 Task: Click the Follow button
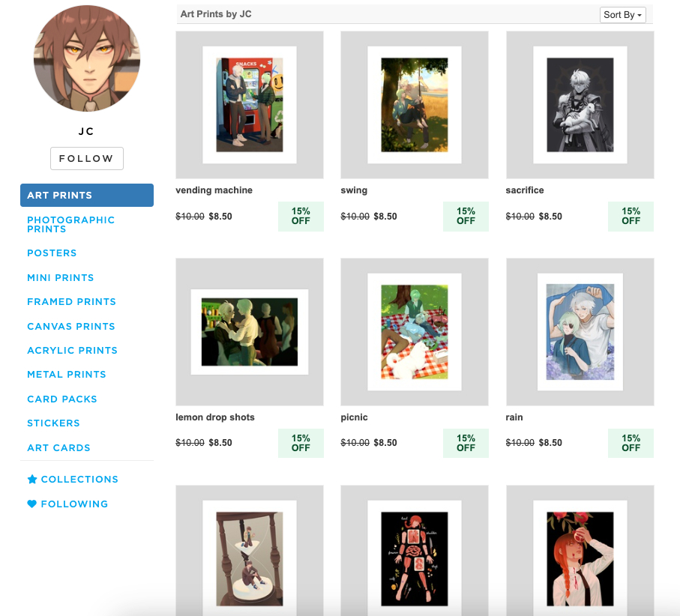click(87, 158)
